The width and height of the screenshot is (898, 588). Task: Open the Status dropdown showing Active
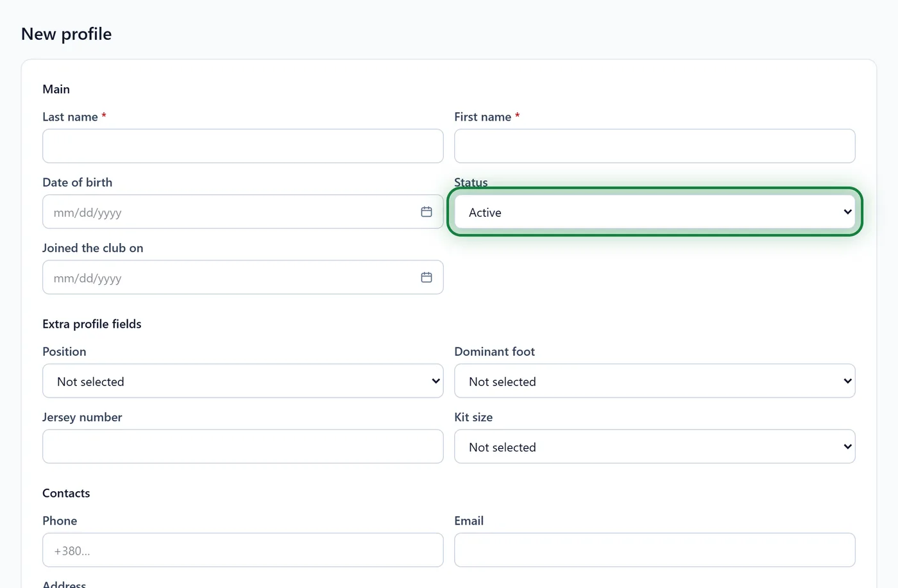(x=655, y=212)
